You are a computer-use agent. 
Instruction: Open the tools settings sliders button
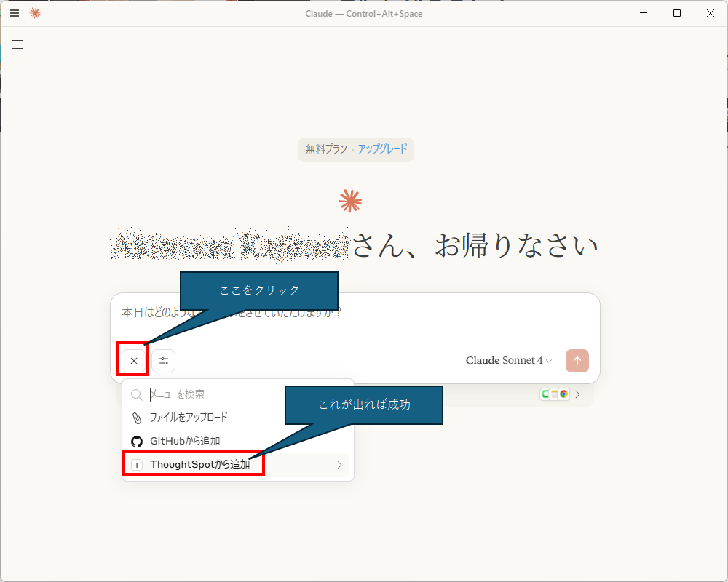pos(163,361)
